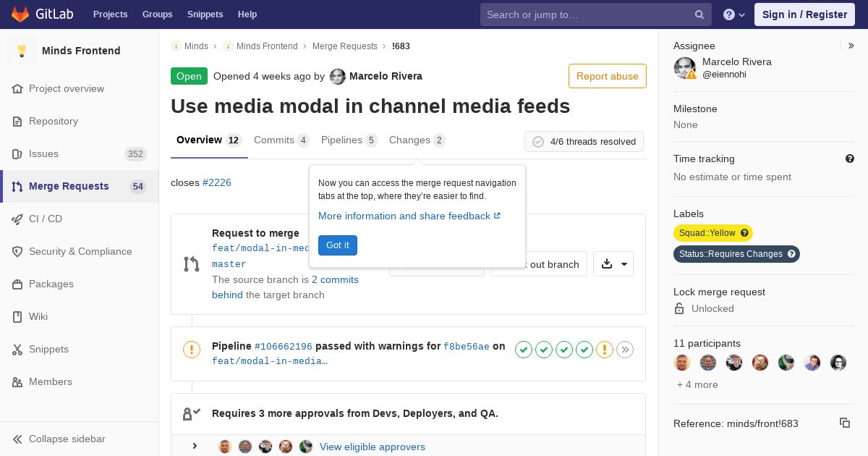Open issue link #2226
Screen dimensions: 868x456
[217, 182]
